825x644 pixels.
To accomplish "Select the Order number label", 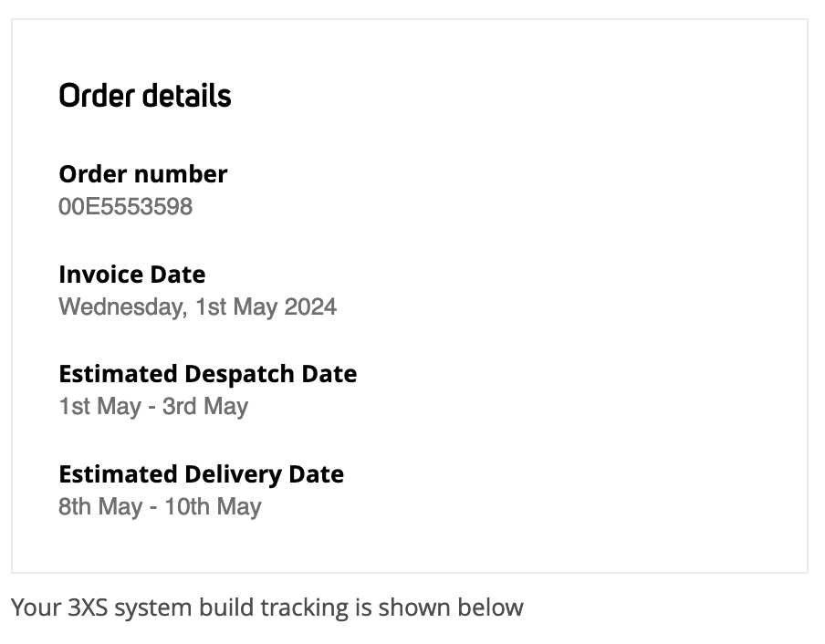I will click(x=143, y=174).
